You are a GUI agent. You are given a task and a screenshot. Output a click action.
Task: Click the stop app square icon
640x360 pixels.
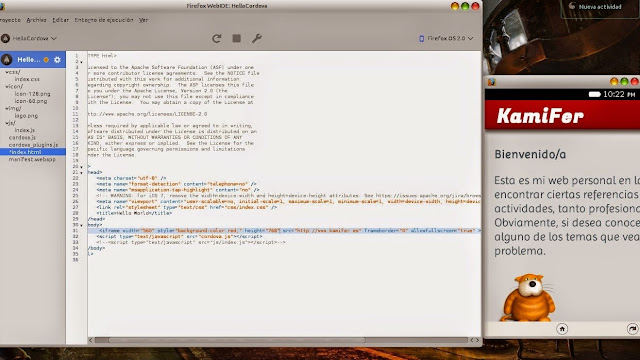[236, 38]
